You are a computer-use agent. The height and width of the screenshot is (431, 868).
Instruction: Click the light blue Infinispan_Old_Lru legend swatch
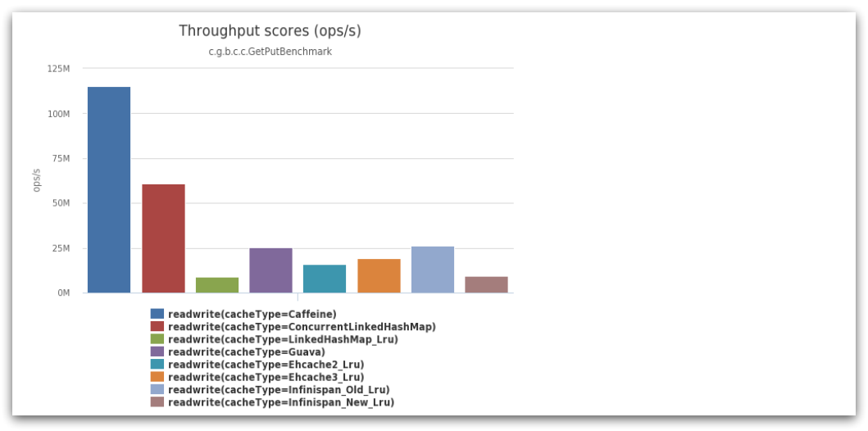pos(157,390)
